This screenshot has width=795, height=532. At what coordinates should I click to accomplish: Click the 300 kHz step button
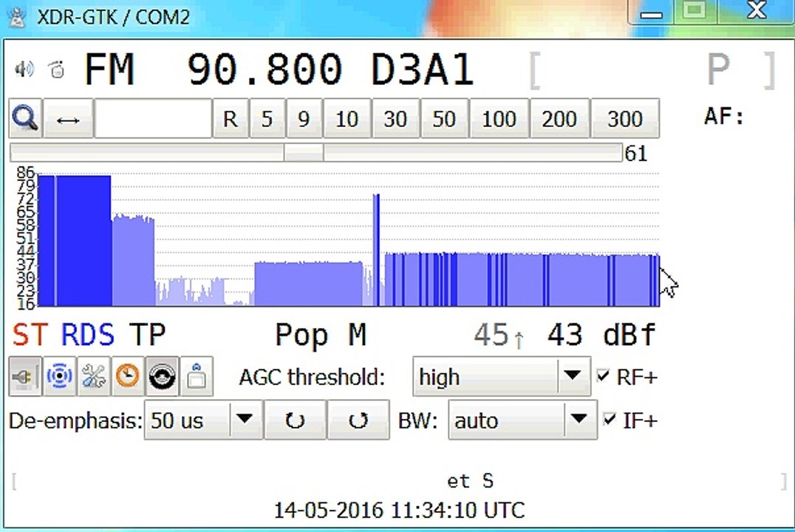[625, 119]
